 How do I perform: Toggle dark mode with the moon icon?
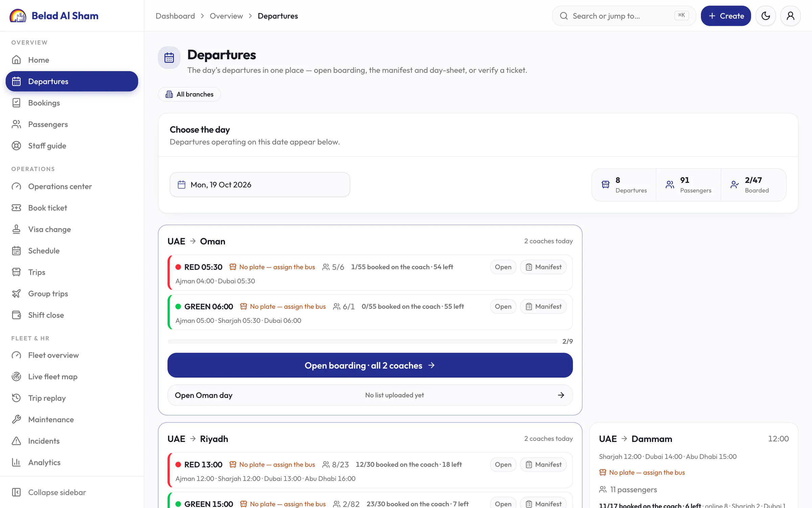click(x=766, y=16)
